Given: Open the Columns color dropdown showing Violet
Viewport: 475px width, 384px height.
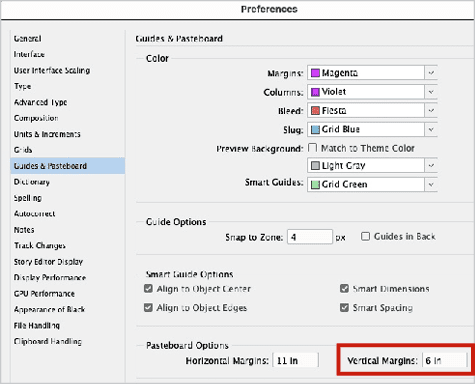Looking at the screenshot, I should tap(372, 92).
